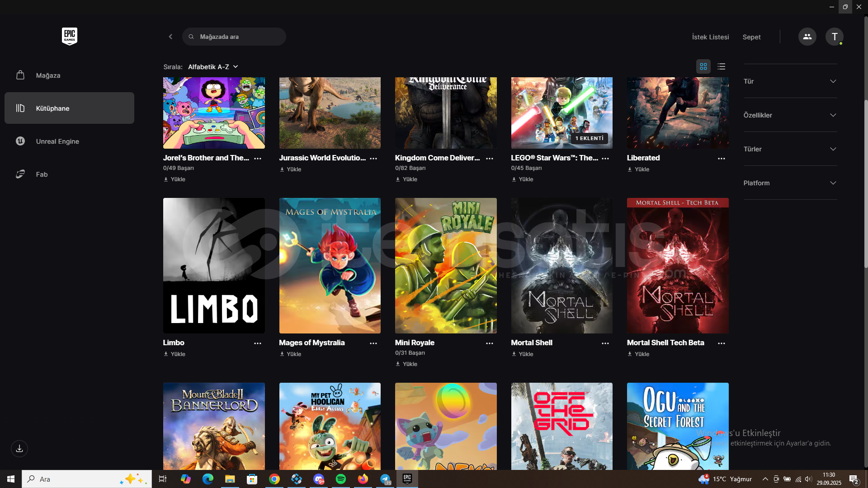Open Task View in the taskbar

tap(163, 479)
